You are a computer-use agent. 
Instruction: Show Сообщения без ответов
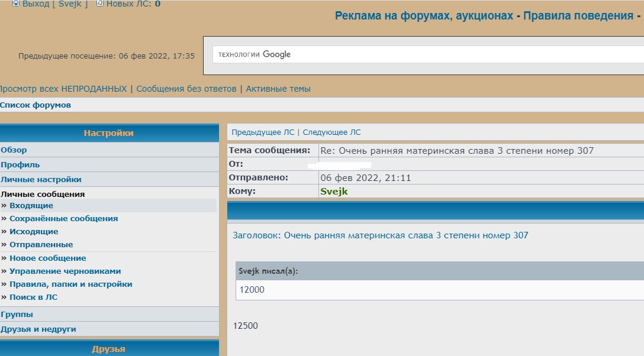[x=186, y=89]
